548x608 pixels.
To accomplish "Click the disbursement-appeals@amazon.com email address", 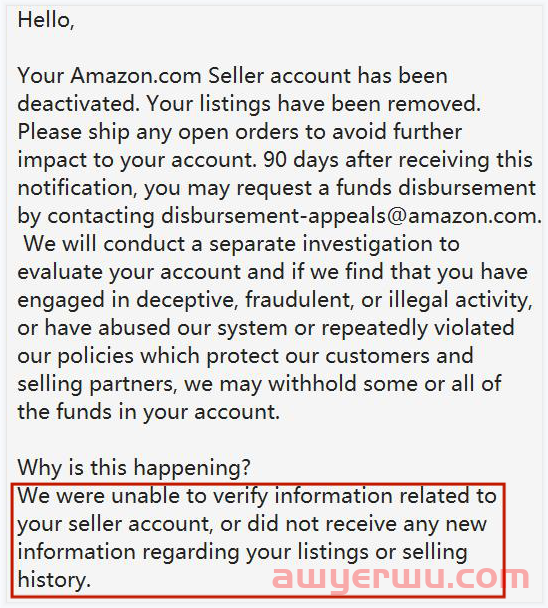I will click(x=351, y=216).
